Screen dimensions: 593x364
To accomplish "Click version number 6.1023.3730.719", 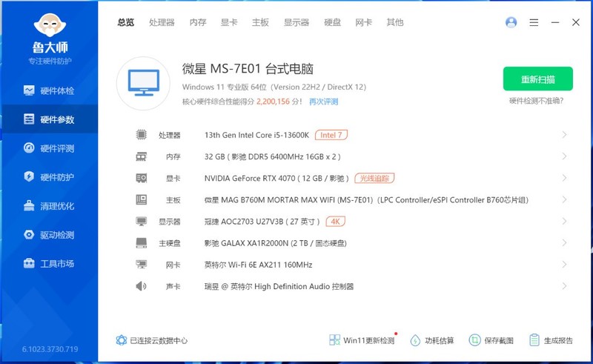I will [50, 349].
